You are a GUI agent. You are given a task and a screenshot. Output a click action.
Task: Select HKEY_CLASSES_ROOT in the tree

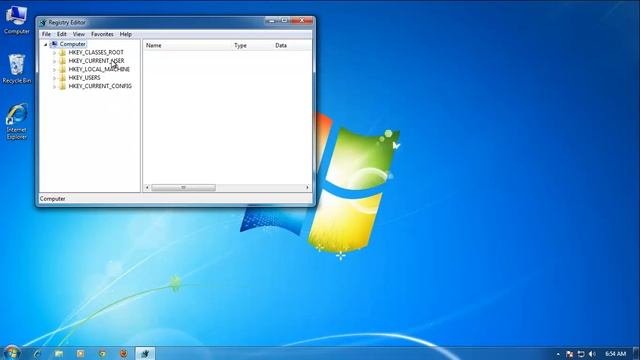click(96, 52)
